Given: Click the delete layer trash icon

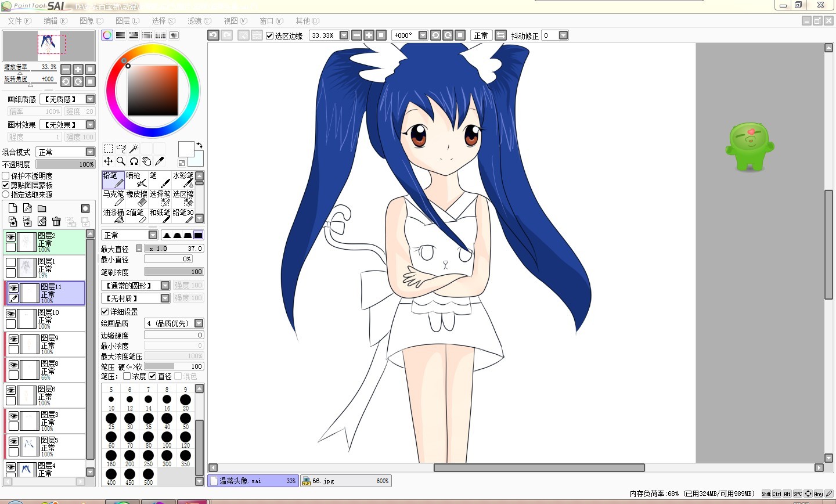Looking at the screenshot, I should coord(56,221).
